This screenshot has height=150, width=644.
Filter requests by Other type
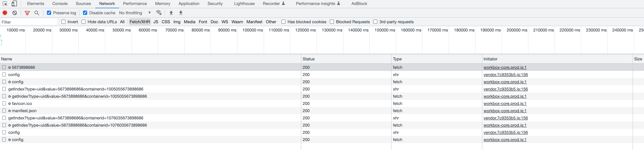[271, 22]
